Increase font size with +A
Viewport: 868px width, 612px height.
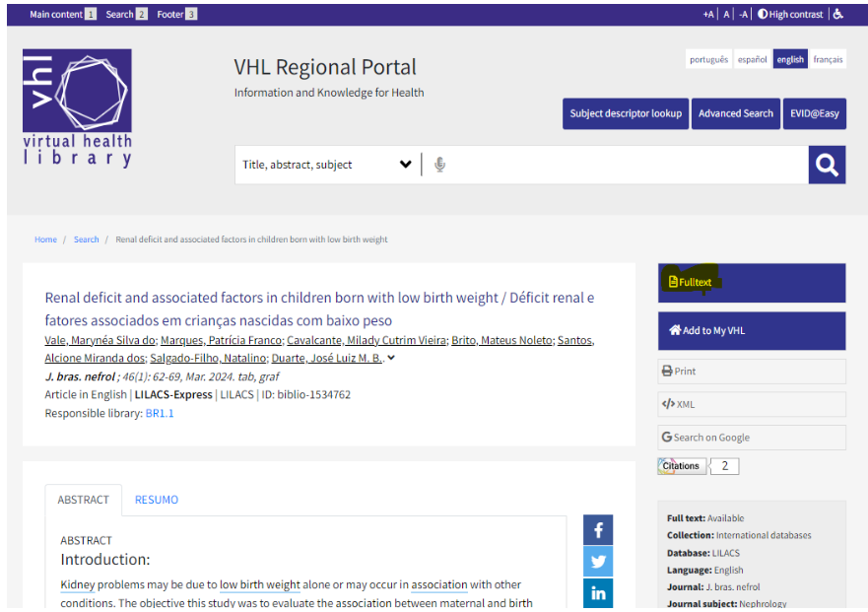pos(708,14)
